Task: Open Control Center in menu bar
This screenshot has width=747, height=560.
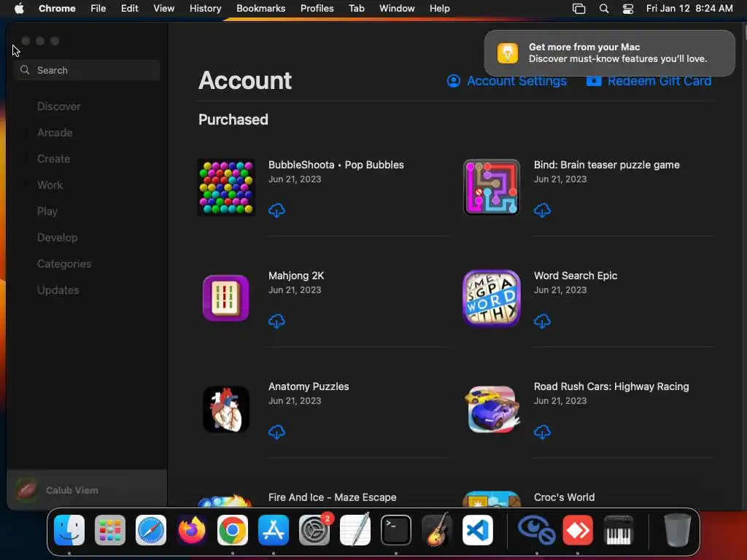Action: (628, 8)
